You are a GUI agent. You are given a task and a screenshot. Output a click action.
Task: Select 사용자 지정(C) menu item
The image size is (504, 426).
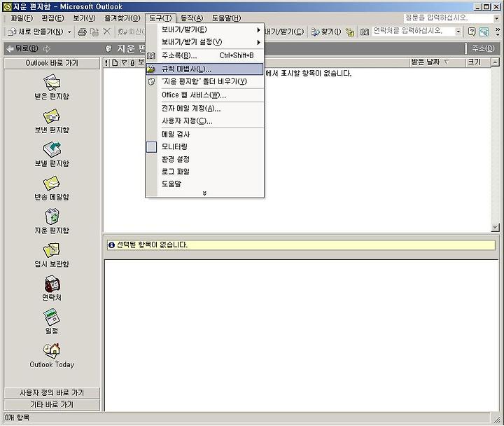coord(204,121)
